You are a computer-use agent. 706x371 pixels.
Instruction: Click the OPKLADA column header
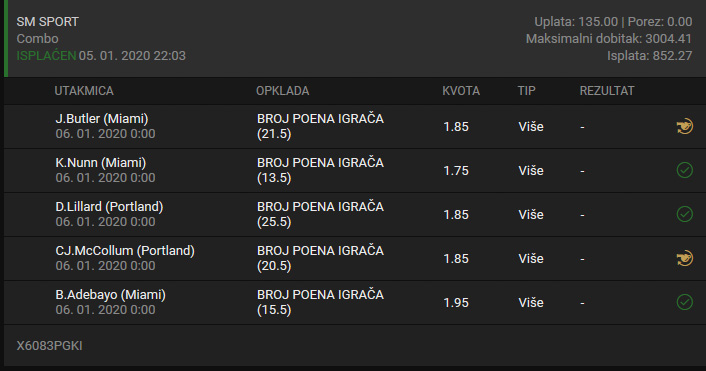coord(283,91)
